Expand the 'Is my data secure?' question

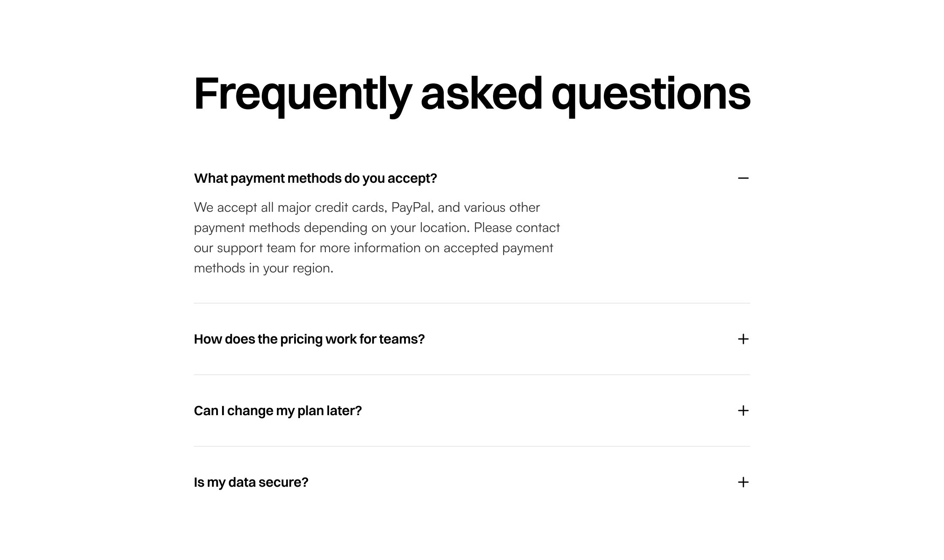click(472, 482)
